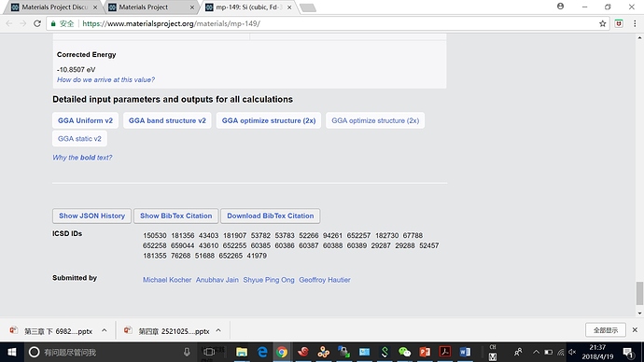
Task: Click the GGA Uniform v2 button
Action: tap(85, 120)
